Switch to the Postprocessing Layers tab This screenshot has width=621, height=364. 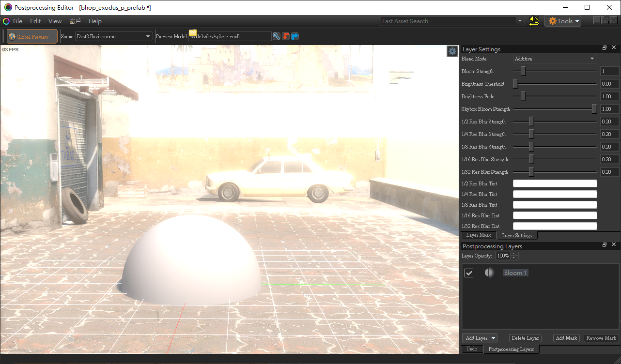(x=511, y=349)
